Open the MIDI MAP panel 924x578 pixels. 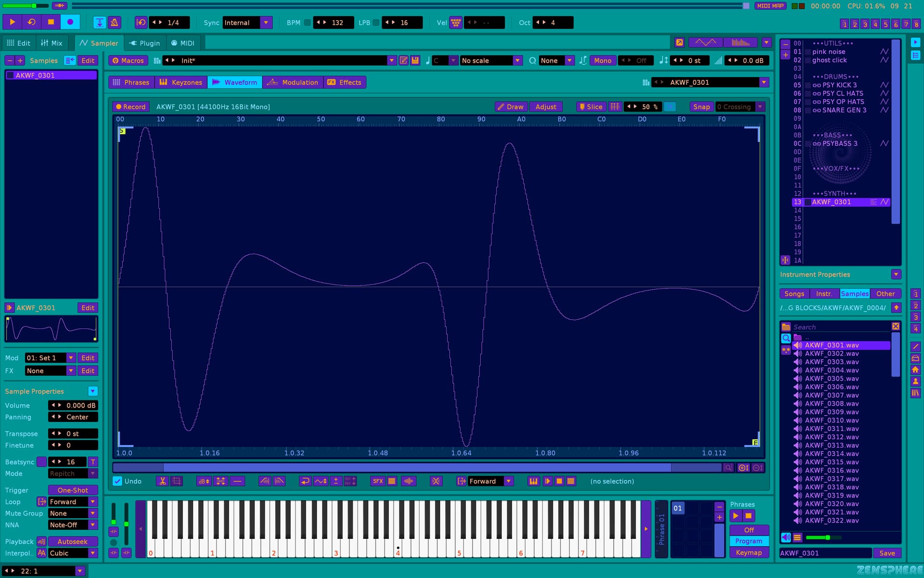pos(770,6)
